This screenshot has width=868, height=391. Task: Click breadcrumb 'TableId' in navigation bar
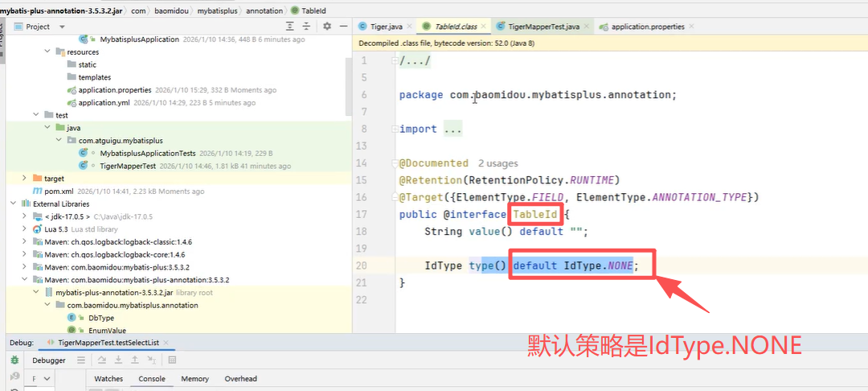click(313, 10)
